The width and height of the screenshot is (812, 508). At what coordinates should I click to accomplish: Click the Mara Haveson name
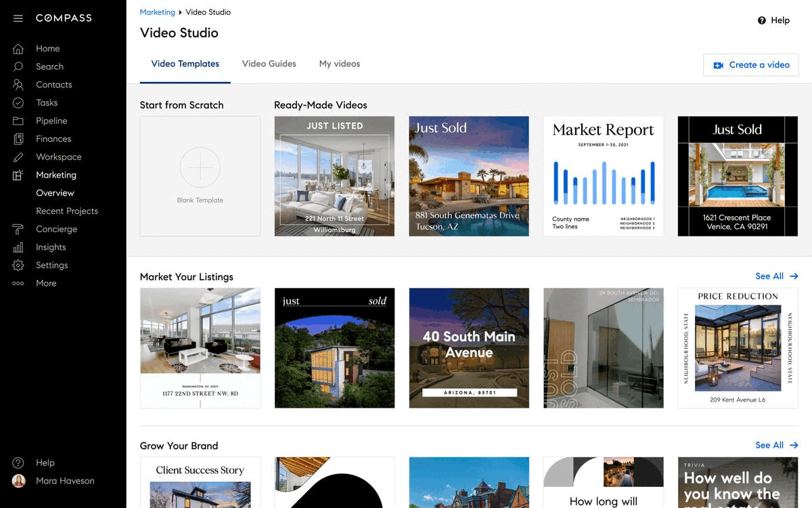[65, 481]
